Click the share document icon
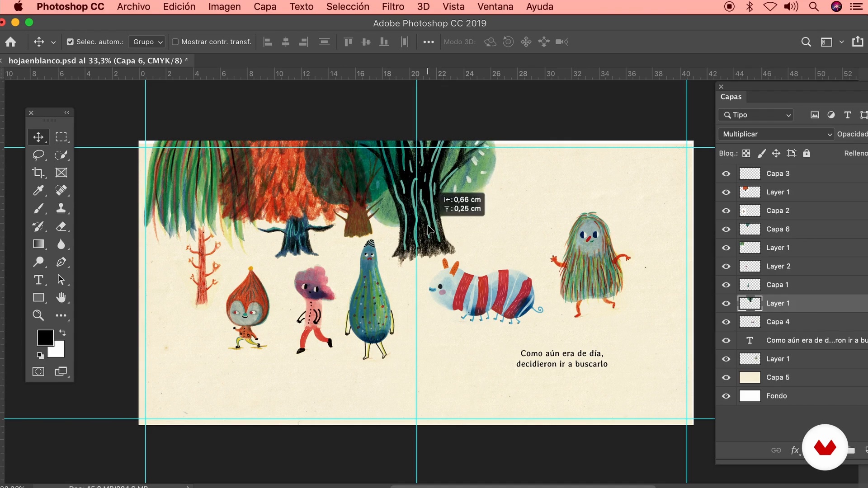The width and height of the screenshot is (868, 488). coord(858,42)
